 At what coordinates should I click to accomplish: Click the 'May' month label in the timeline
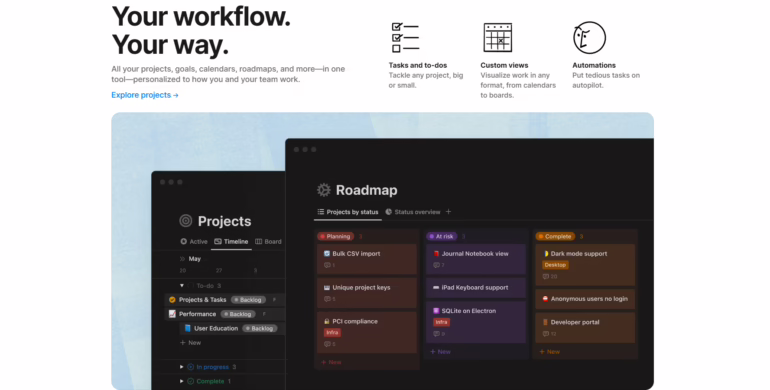pos(195,259)
